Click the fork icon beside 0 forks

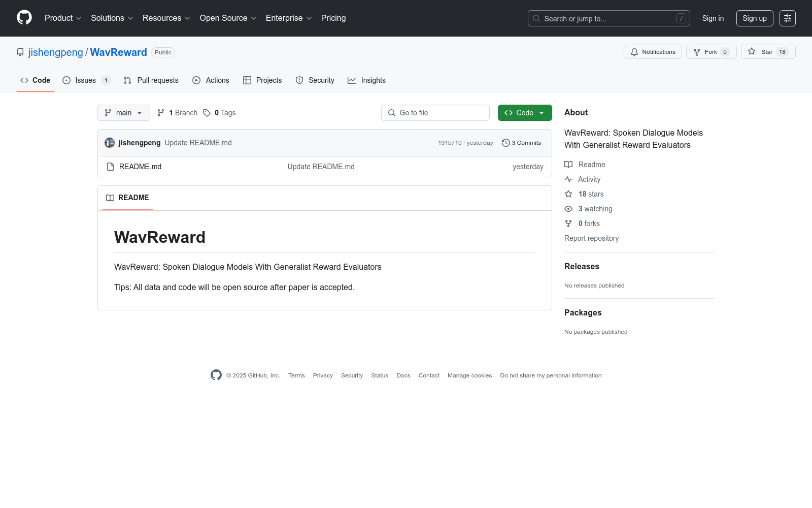568,224
